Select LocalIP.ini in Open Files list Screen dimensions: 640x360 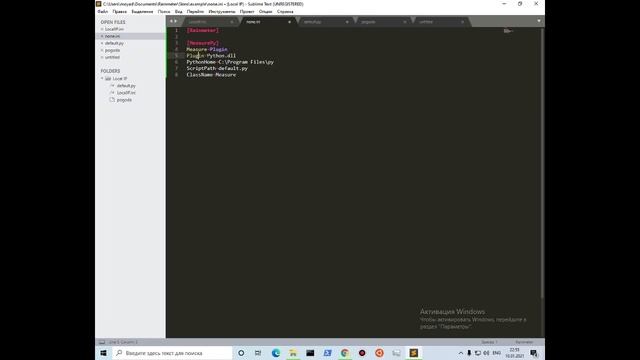(114, 29)
